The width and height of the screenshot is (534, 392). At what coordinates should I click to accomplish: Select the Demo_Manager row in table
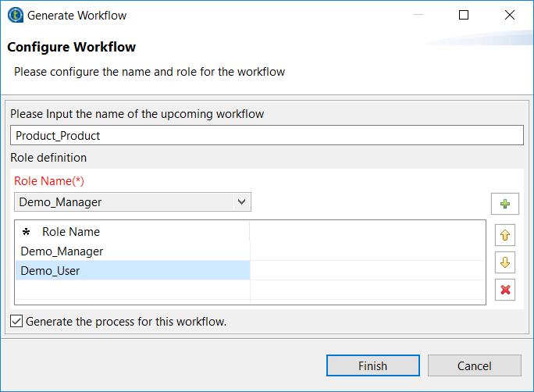pyautogui.click(x=62, y=251)
